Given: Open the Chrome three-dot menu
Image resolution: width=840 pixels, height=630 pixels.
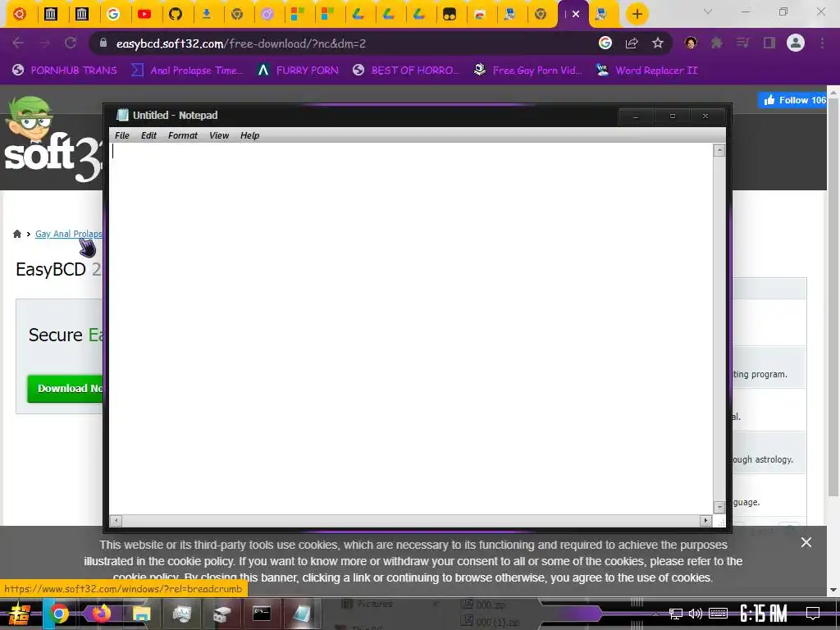Looking at the screenshot, I should point(822,43).
